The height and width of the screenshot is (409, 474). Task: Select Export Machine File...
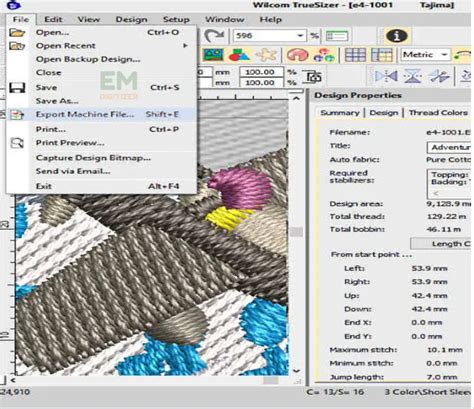tap(101, 114)
